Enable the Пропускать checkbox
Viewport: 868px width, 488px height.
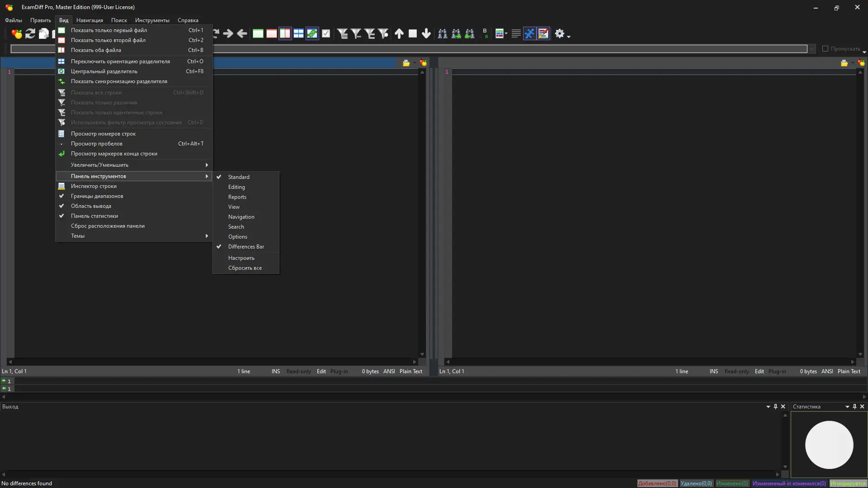(825, 49)
